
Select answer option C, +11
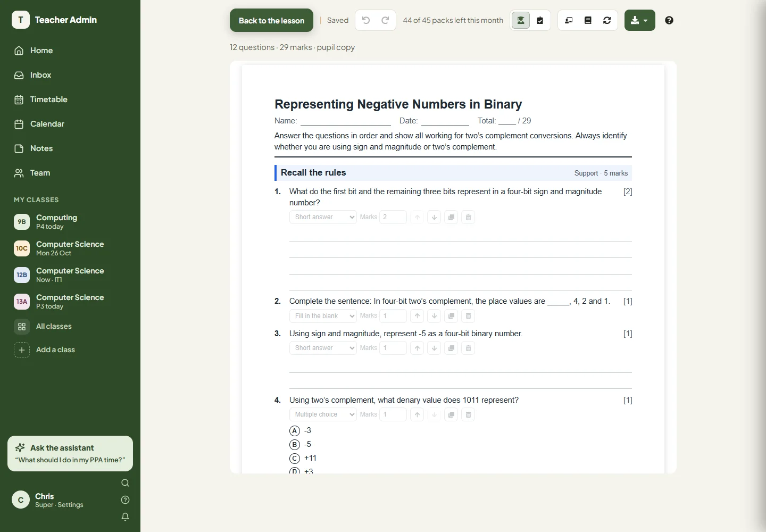point(295,459)
